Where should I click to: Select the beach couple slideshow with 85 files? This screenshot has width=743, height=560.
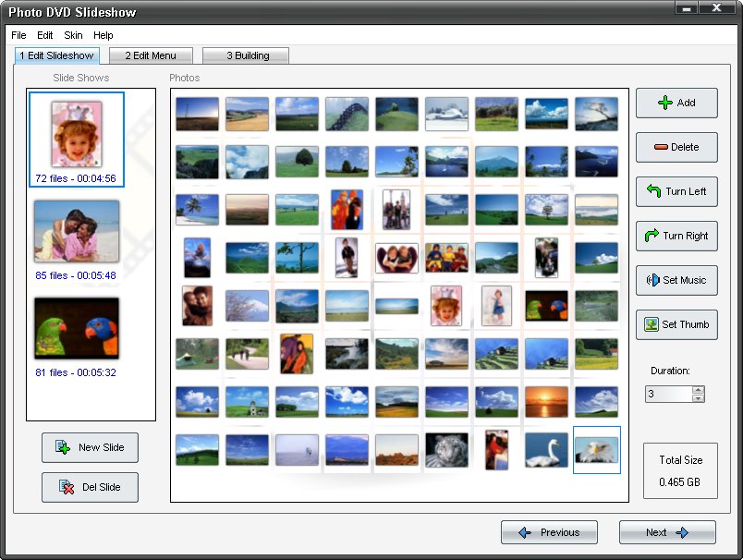click(77, 240)
